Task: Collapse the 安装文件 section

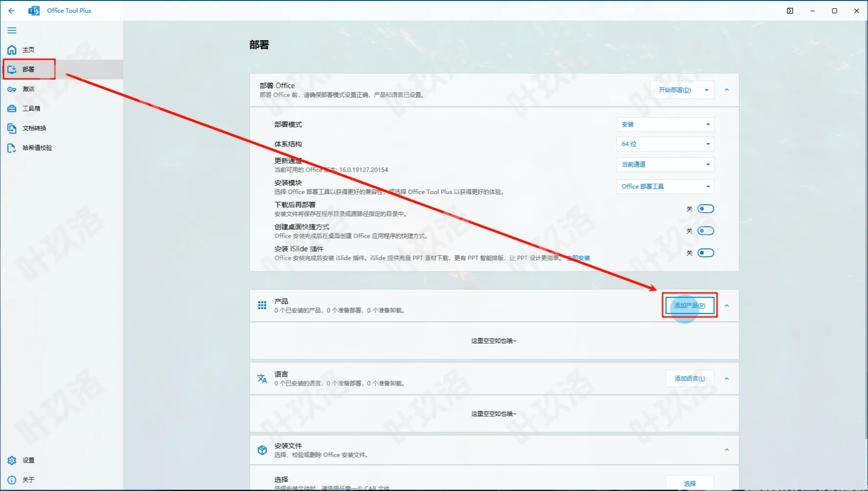Action: pos(727,450)
